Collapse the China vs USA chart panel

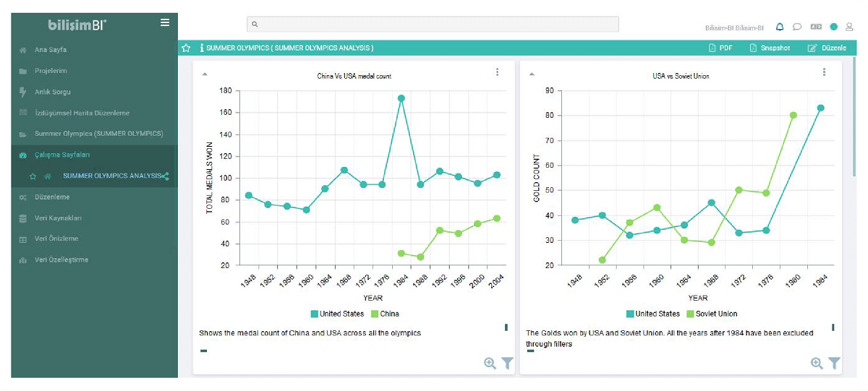pos(204,74)
